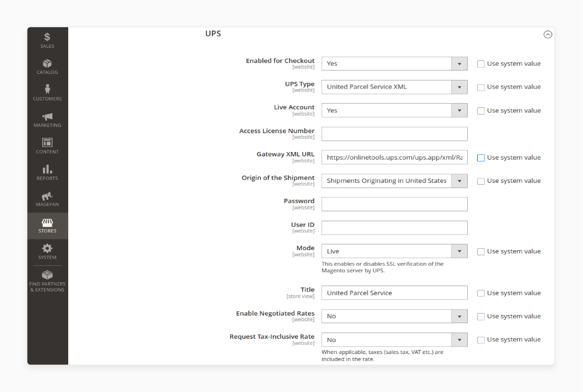Open the Enabled for Checkout dropdown
This screenshot has width=583, height=392.
[394, 64]
